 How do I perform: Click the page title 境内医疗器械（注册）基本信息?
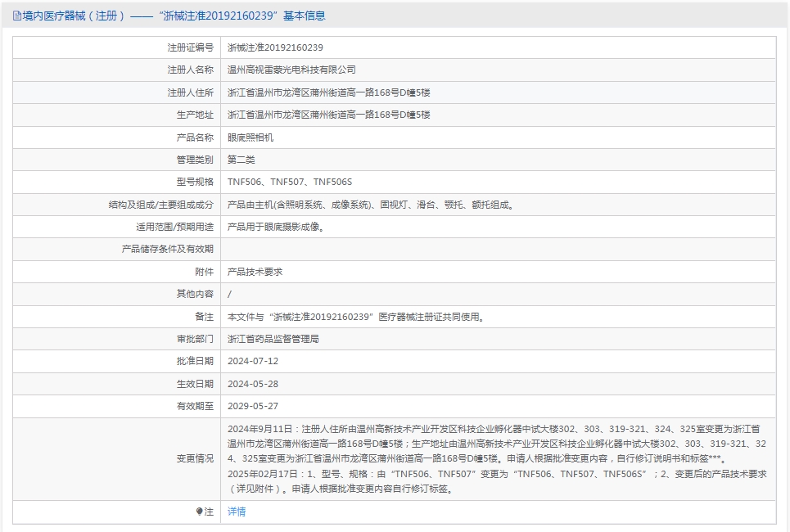click(x=174, y=16)
